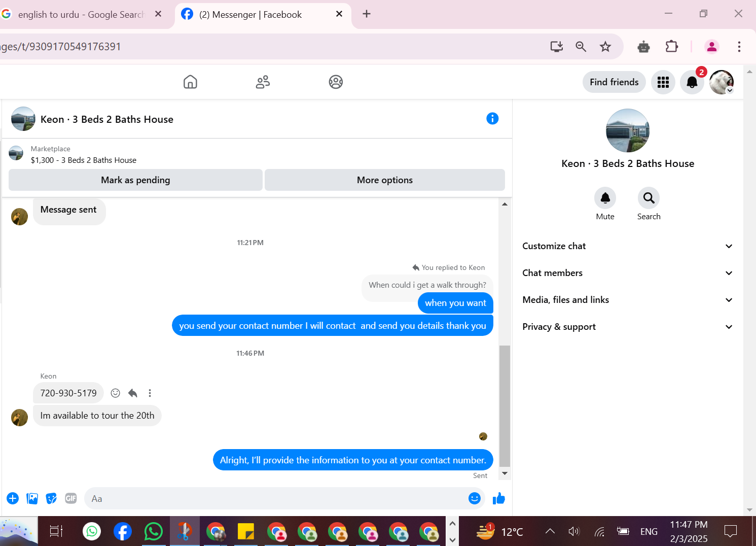Expand Media, files and links section
Viewport: 756px width, 546px height.
pos(628,300)
